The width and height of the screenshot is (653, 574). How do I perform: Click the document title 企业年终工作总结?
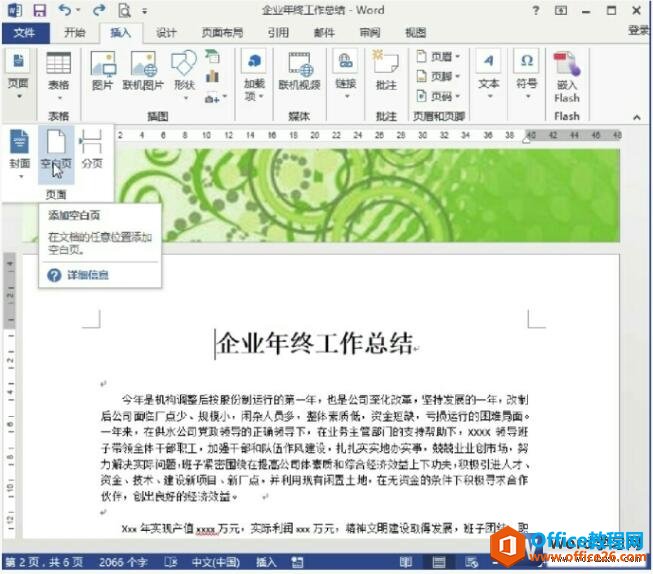tap(315, 344)
